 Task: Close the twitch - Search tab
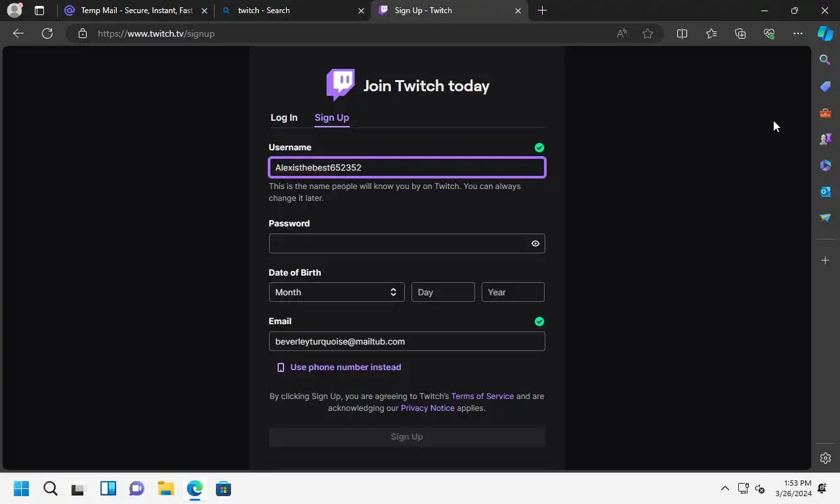(x=362, y=10)
